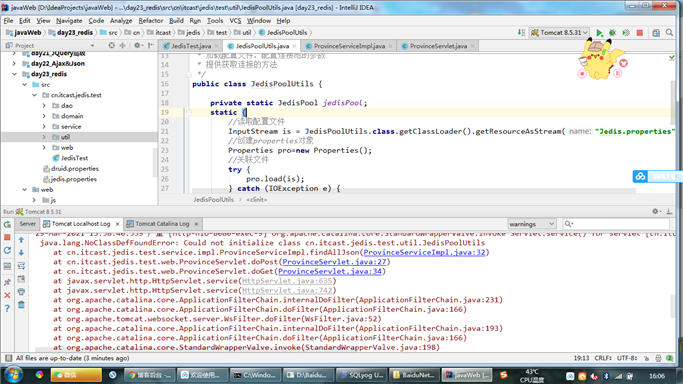Toggle tool window buttons corner icon

(8, 358)
